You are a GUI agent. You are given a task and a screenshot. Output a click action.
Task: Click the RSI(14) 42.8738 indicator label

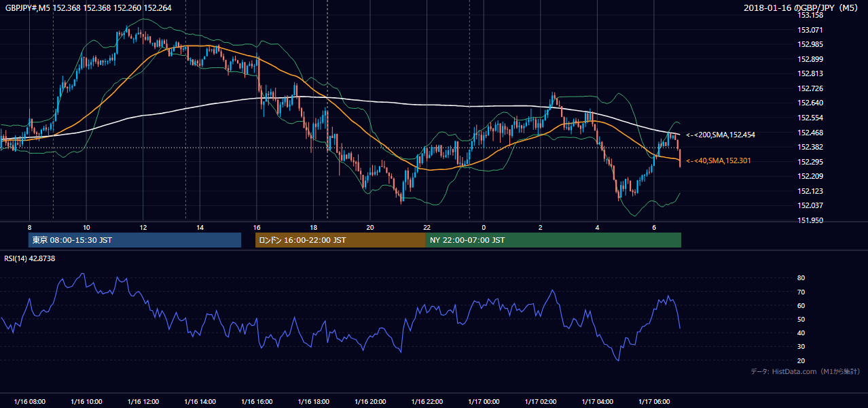(30, 258)
